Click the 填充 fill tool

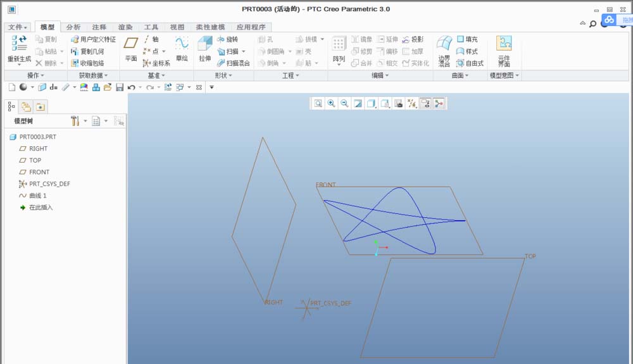tap(467, 39)
